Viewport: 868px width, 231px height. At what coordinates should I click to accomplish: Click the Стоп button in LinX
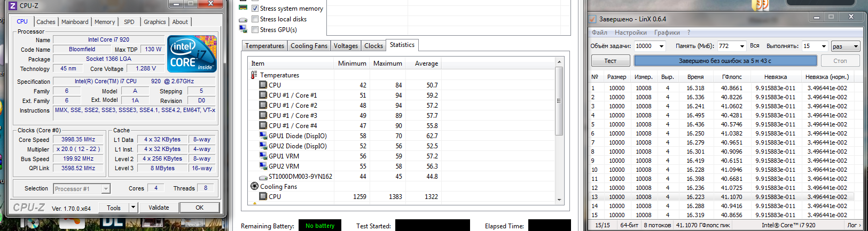840,61
